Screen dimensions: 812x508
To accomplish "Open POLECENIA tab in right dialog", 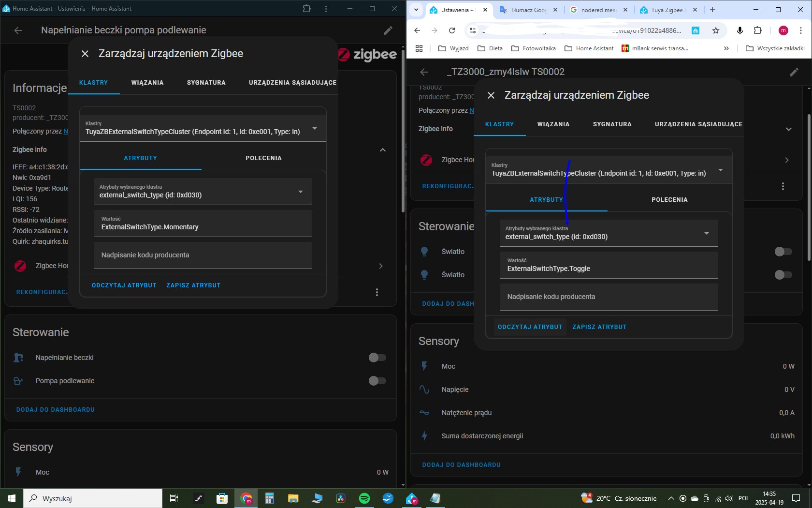I will point(669,200).
